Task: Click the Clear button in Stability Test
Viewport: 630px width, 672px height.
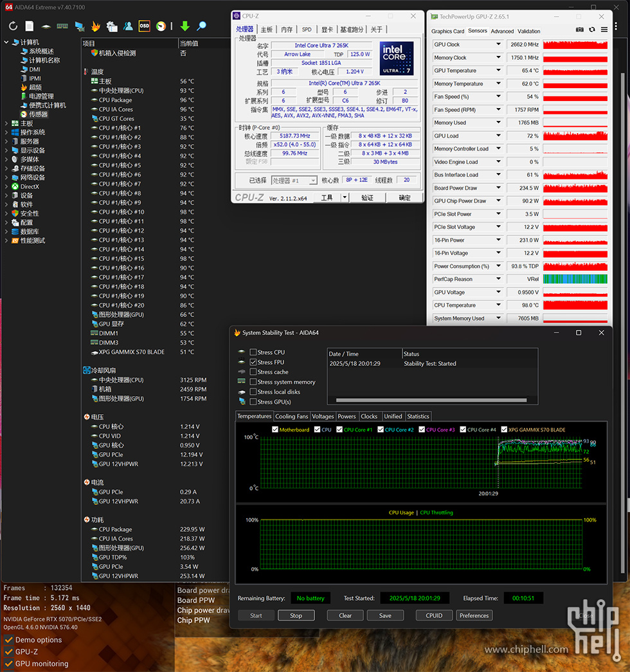Action: pyautogui.click(x=345, y=615)
